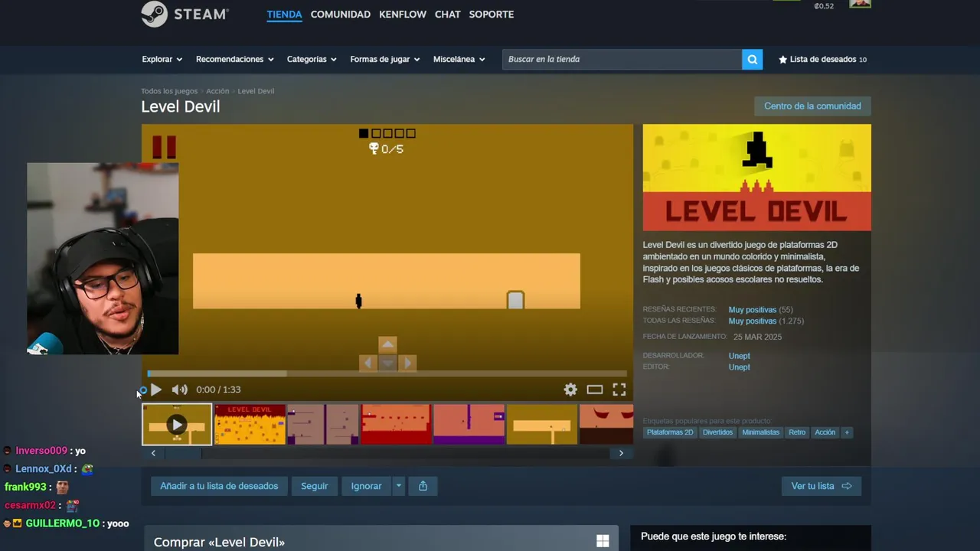Click the Seguir button
This screenshot has height=551, width=980.
click(x=315, y=486)
